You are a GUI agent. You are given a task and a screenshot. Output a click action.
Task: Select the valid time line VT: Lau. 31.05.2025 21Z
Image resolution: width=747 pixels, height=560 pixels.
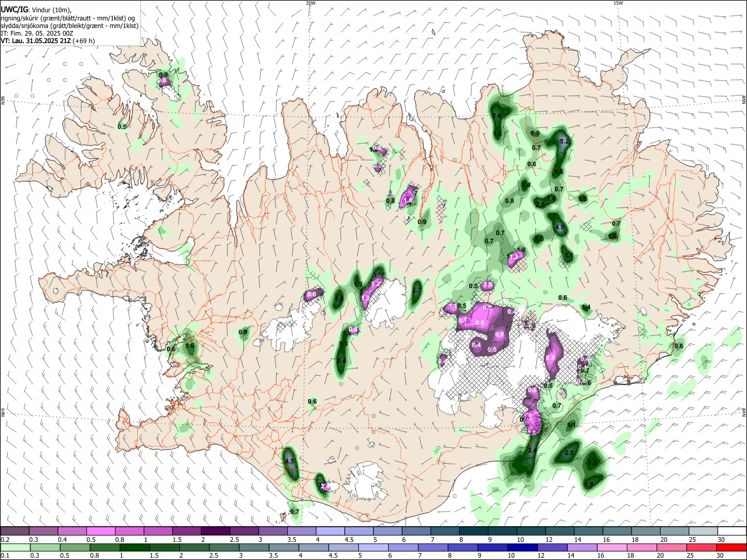tap(36, 41)
